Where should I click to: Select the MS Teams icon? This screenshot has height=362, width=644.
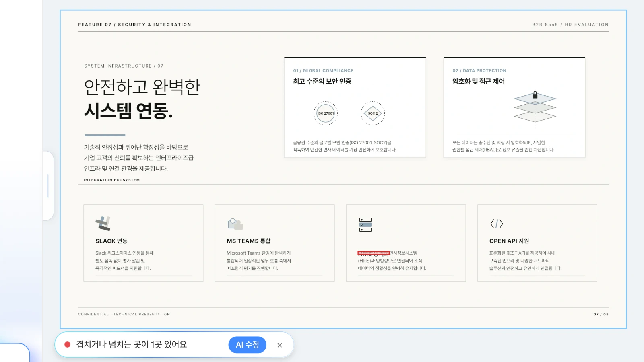[x=235, y=224]
